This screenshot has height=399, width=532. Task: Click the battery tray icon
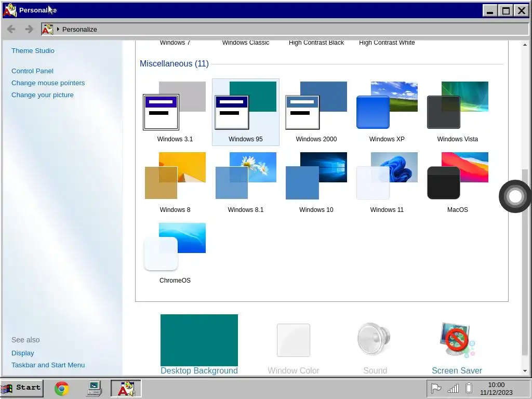[x=469, y=388]
